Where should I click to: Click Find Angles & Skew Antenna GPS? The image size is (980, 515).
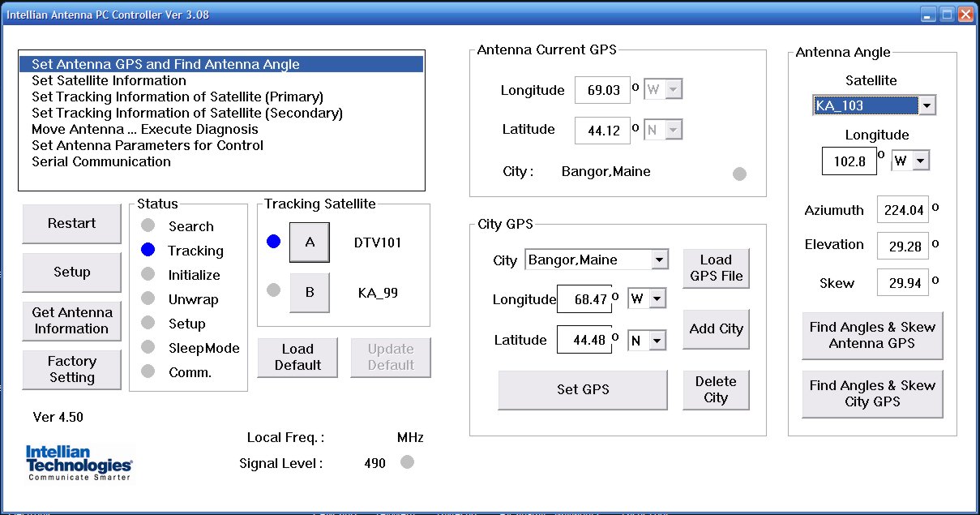[872, 335]
